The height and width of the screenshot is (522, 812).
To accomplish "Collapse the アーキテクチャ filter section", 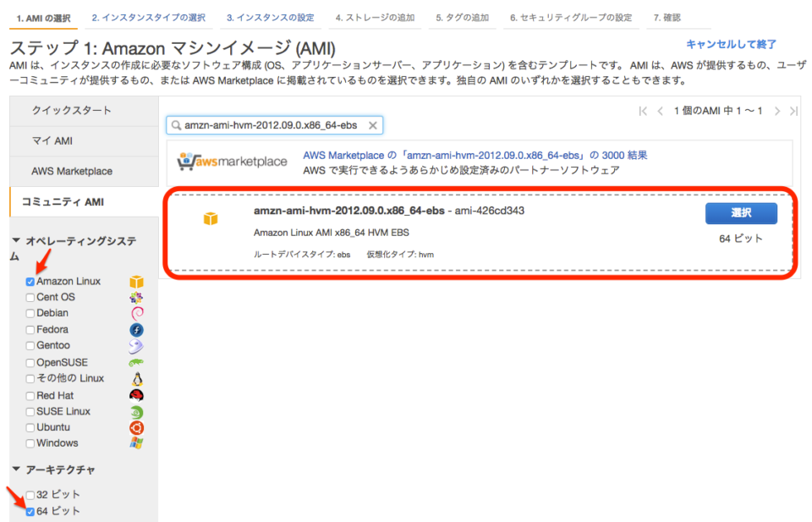I will 16,470.
